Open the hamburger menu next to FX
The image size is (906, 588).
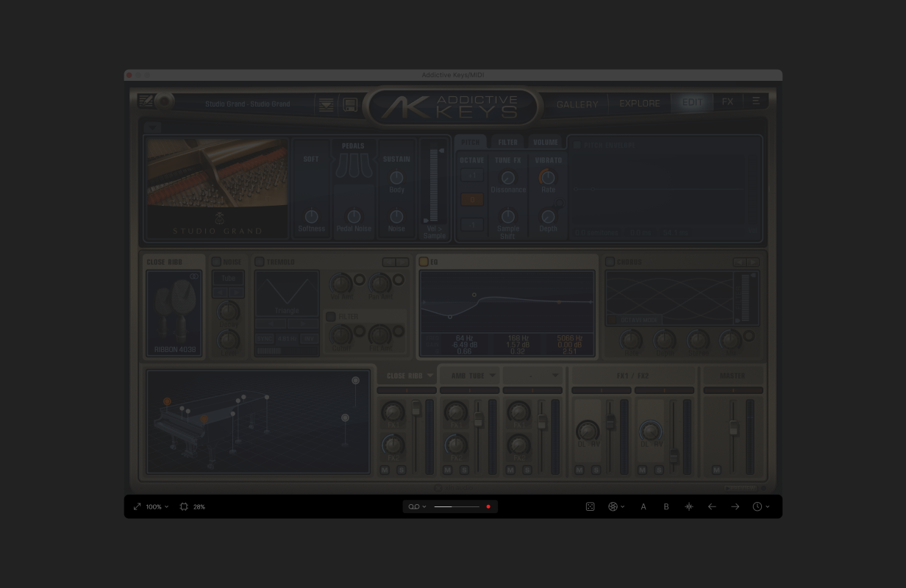pyautogui.click(x=755, y=101)
